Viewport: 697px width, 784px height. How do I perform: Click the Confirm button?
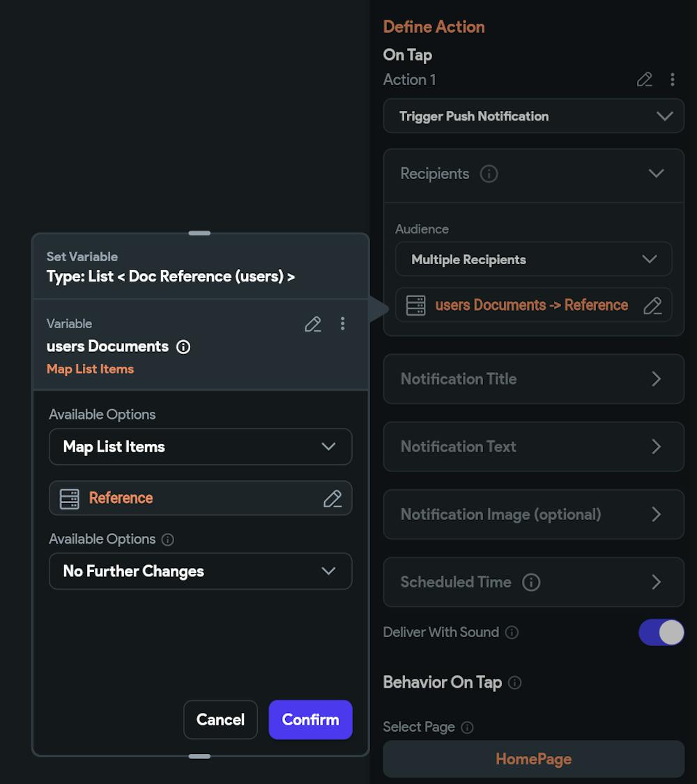[310, 719]
